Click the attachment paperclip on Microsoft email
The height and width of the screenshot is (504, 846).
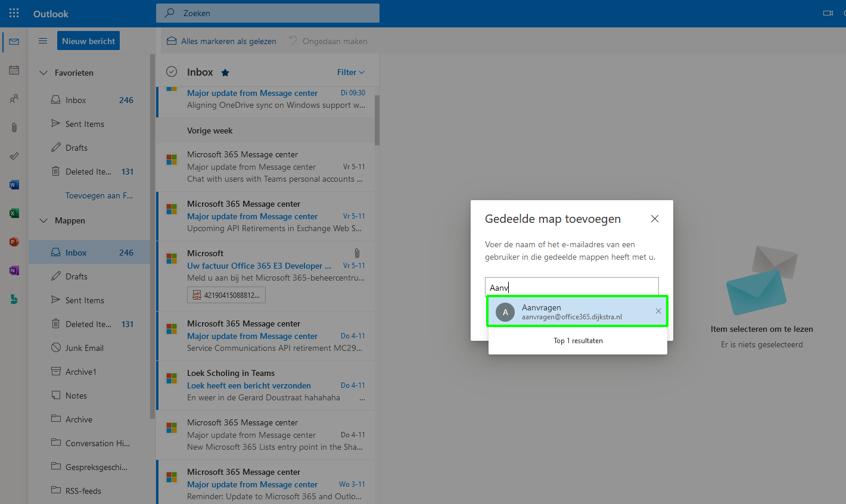coord(357,253)
